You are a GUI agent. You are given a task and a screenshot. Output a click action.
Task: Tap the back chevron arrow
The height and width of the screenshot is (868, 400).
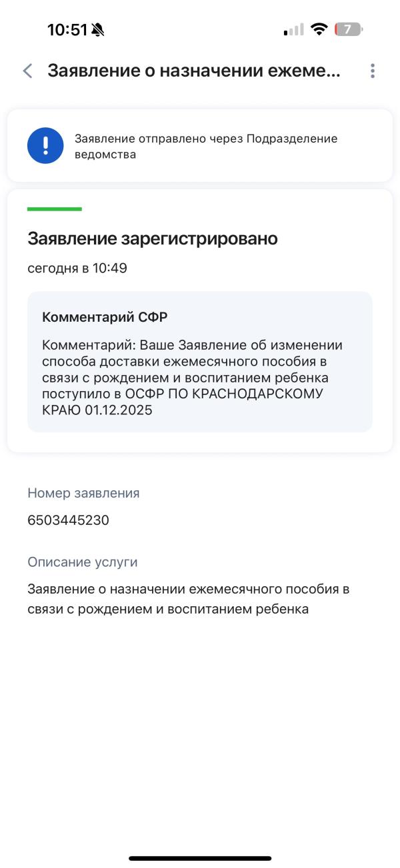(x=27, y=71)
